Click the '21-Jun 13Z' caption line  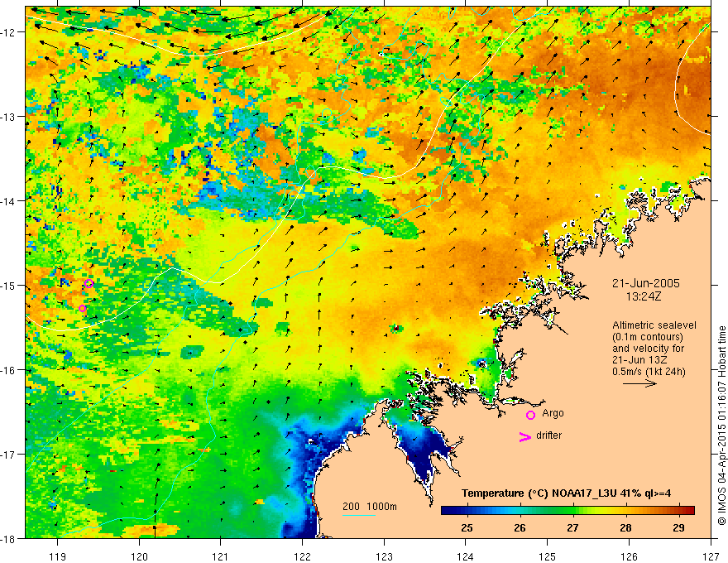click(638, 360)
